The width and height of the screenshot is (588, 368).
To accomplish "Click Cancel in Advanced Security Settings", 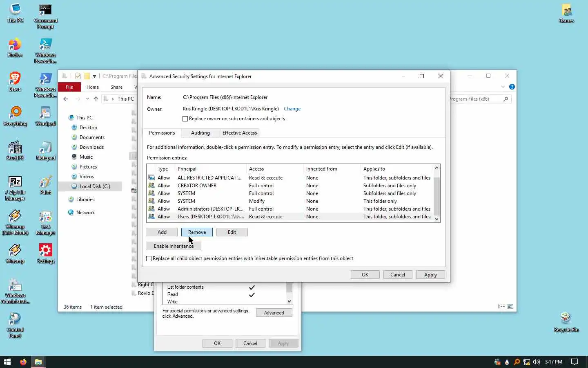I will point(398,275).
